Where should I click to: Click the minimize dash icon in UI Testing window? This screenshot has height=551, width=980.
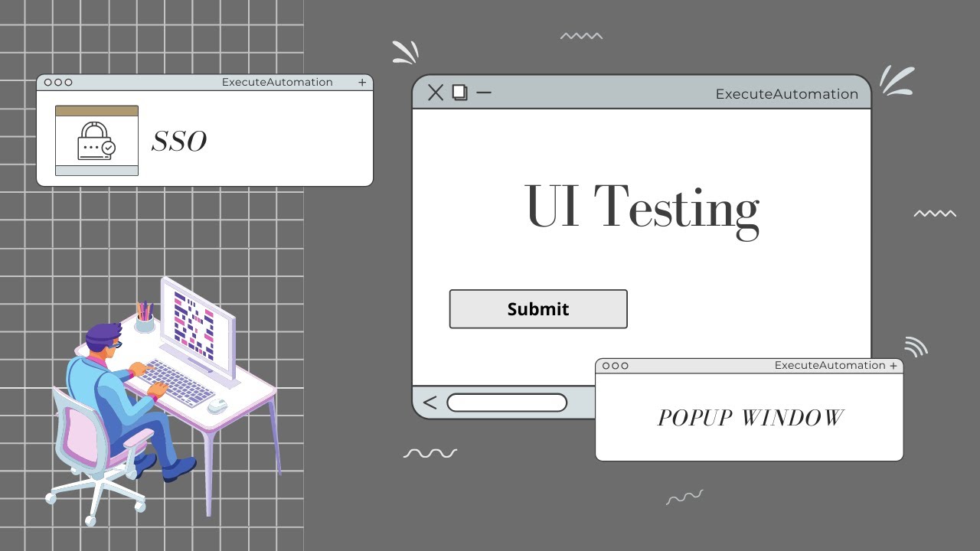pyautogui.click(x=484, y=93)
